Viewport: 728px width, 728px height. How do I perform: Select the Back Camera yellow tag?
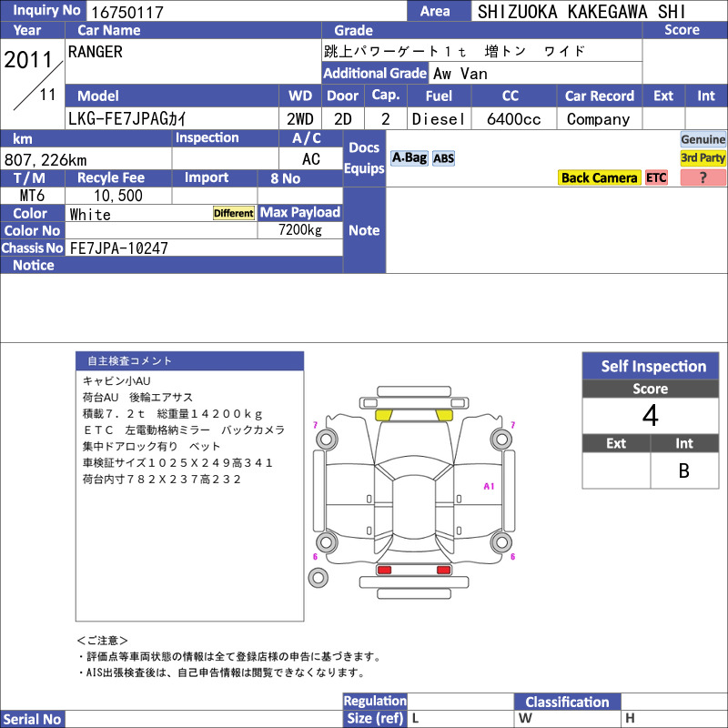599,177
